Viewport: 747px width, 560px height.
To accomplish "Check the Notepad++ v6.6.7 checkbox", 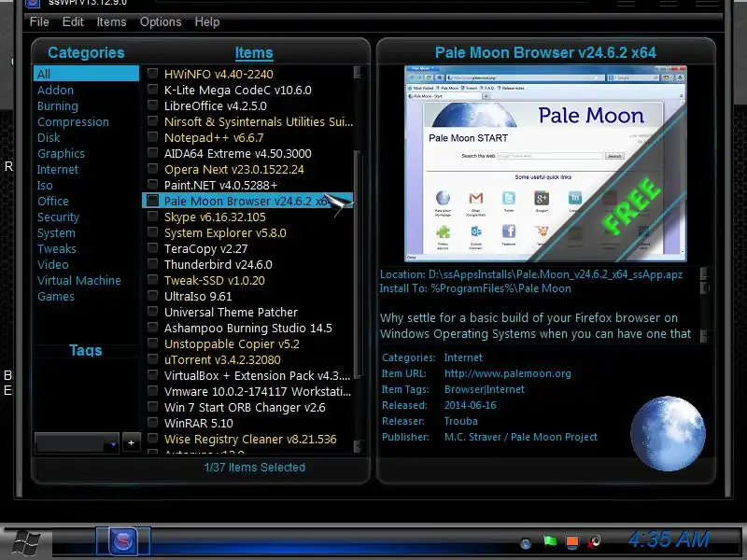I will (x=152, y=136).
